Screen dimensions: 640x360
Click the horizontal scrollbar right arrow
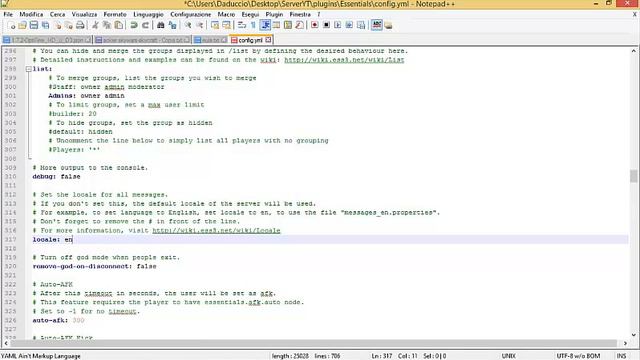625,343
